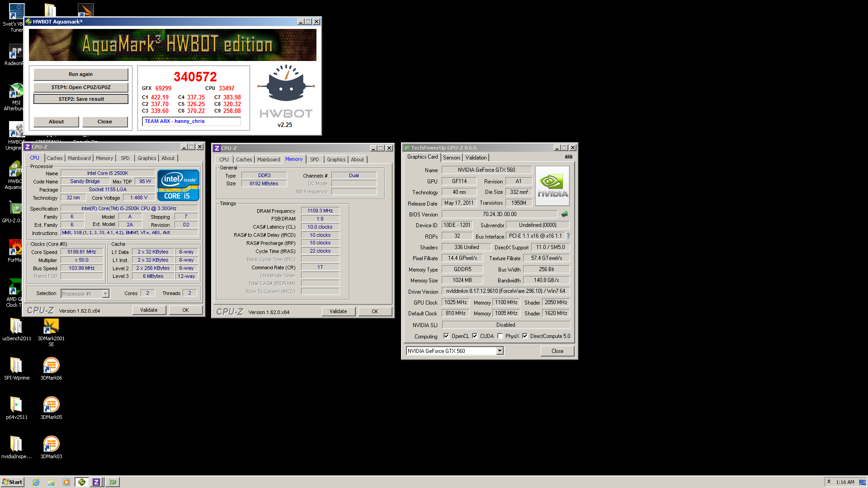The height and width of the screenshot is (488, 868).
Task: Click the Core Speed value 5199.61 MHz
Action: tap(82, 252)
